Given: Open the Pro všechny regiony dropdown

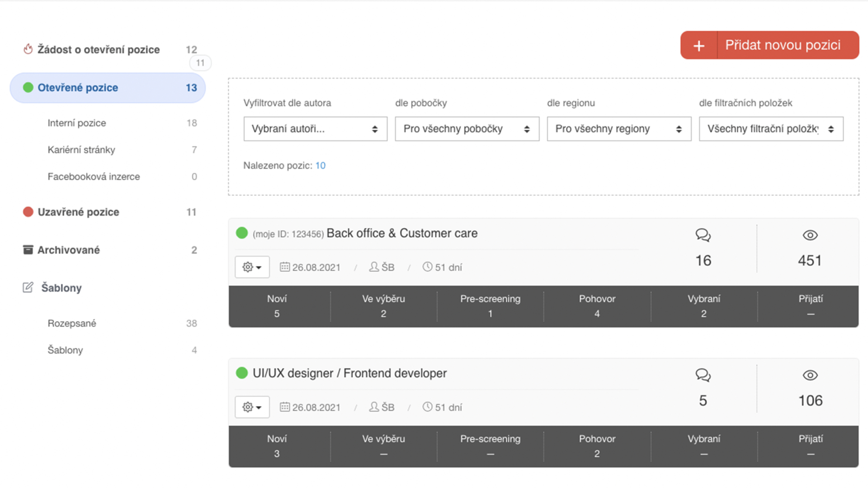Looking at the screenshot, I should coord(618,129).
